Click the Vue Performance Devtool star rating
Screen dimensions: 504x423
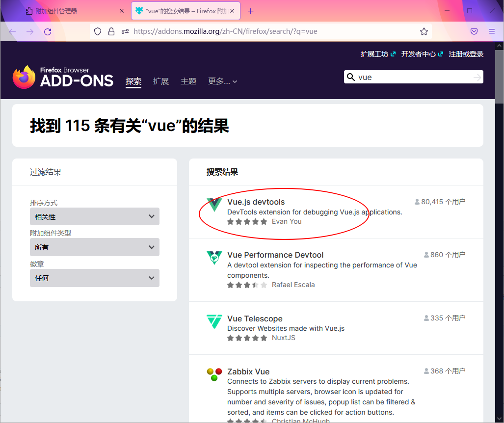coord(247,285)
